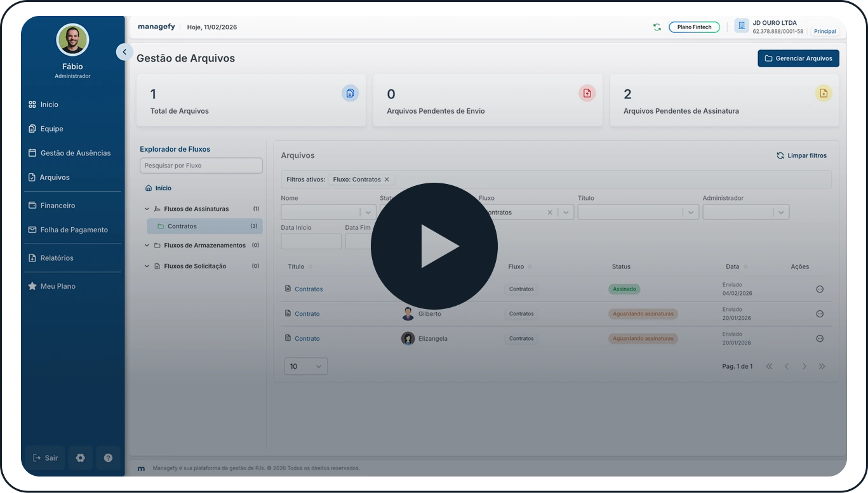Click the Gerenciar Arquivos button
This screenshot has width=868, height=493.
pyautogui.click(x=798, y=58)
